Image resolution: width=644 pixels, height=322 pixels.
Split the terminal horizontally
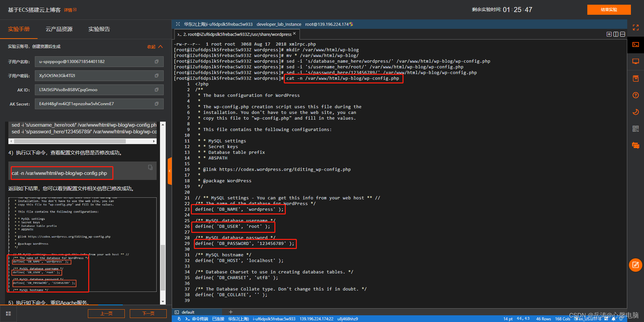[623, 34]
